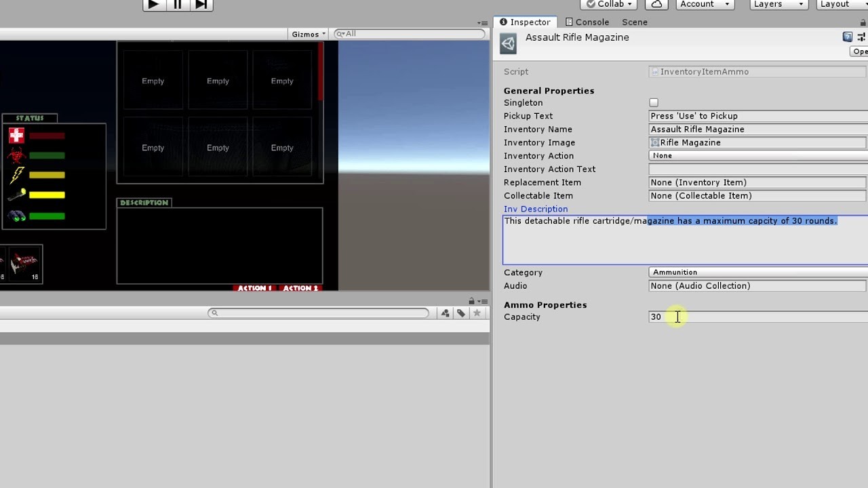Open the Collab dropdown

point(610,4)
